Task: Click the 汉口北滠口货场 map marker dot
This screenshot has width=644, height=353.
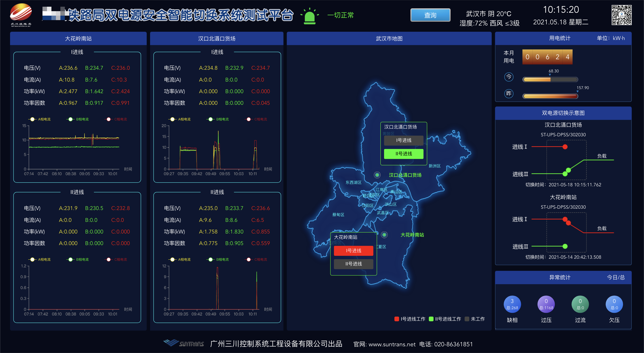Action: click(x=377, y=175)
